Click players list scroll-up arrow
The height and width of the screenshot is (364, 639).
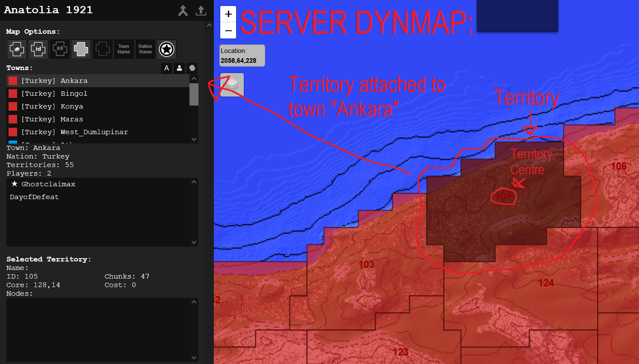194,182
